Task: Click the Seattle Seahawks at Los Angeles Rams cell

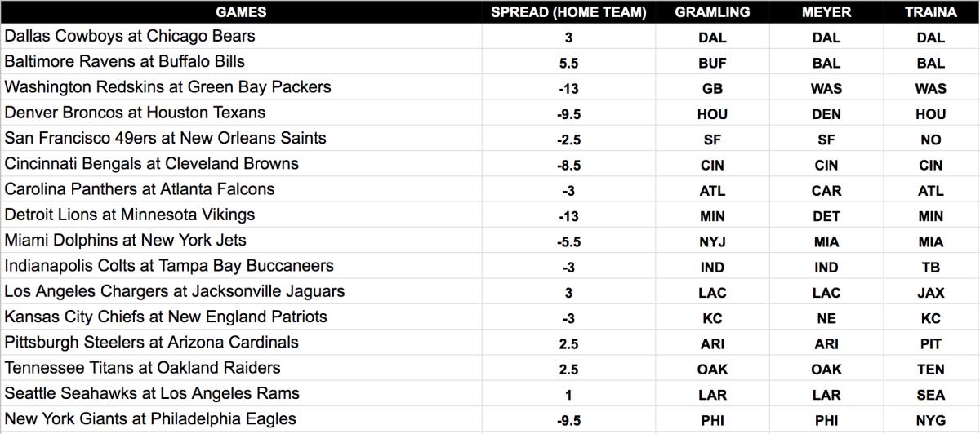Action: (152, 394)
